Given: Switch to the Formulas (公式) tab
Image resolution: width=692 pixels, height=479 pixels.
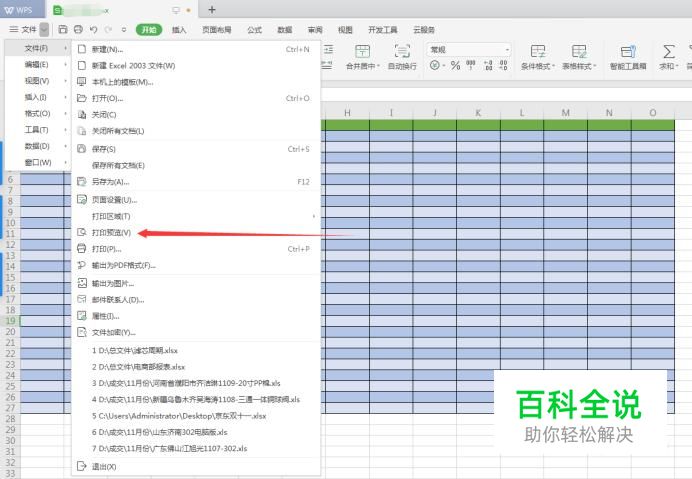Looking at the screenshot, I should click(x=254, y=30).
